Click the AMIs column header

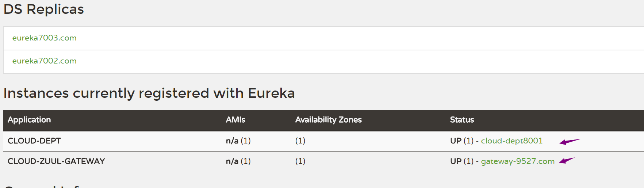tap(235, 120)
